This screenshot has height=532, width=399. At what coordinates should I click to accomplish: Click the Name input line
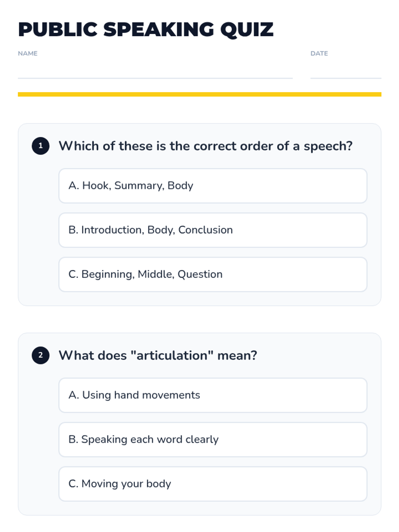155,71
